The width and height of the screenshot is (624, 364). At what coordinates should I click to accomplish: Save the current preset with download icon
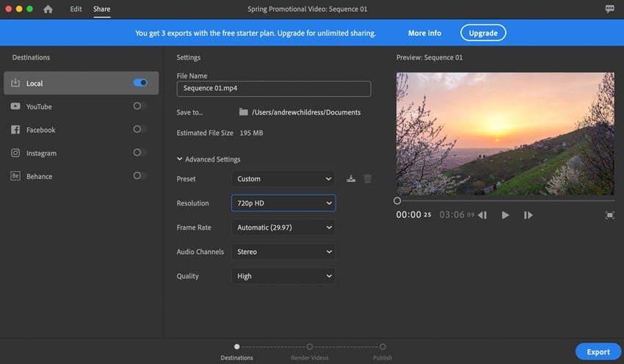pyautogui.click(x=351, y=178)
